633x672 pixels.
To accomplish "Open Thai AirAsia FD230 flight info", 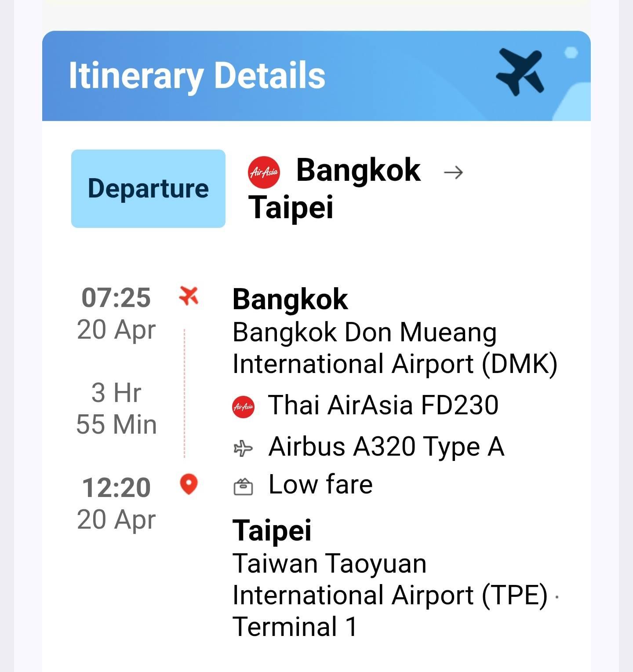I will 383,405.
